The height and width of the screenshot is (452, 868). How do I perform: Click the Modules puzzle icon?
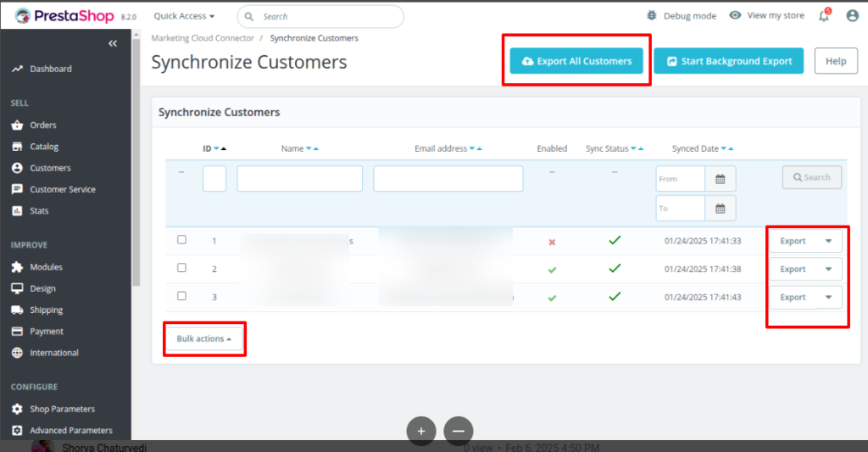pos(17,267)
